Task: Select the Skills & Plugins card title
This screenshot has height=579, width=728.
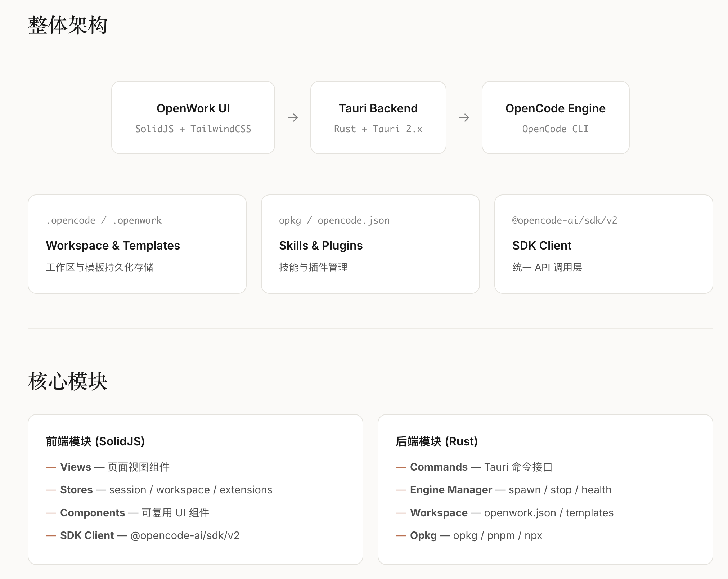Action: tap(320, 246)
